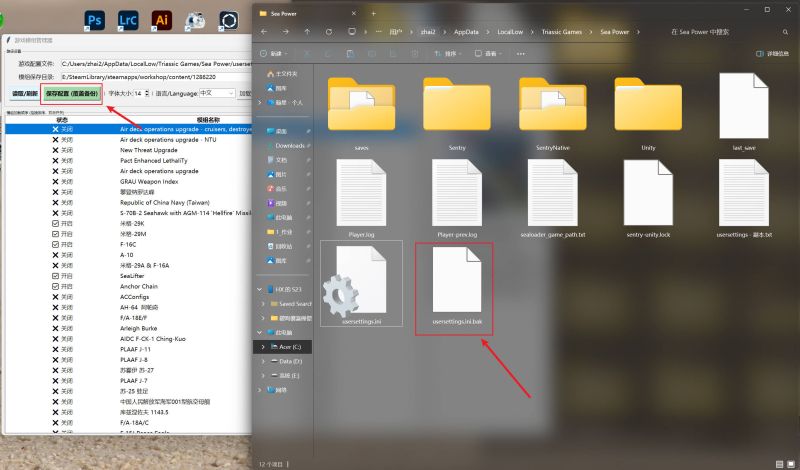
Task: Click the green 保存配置 save-config button
Action: 71,93
